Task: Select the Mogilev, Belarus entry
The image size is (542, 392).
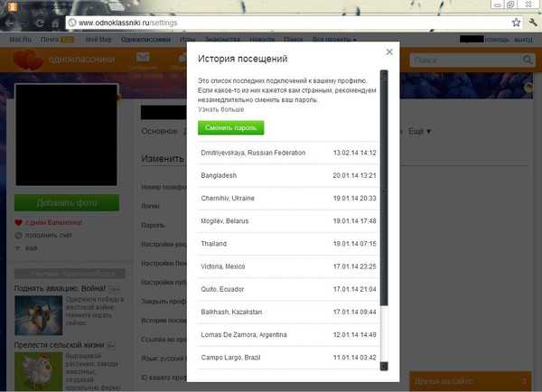Action: 288,221
